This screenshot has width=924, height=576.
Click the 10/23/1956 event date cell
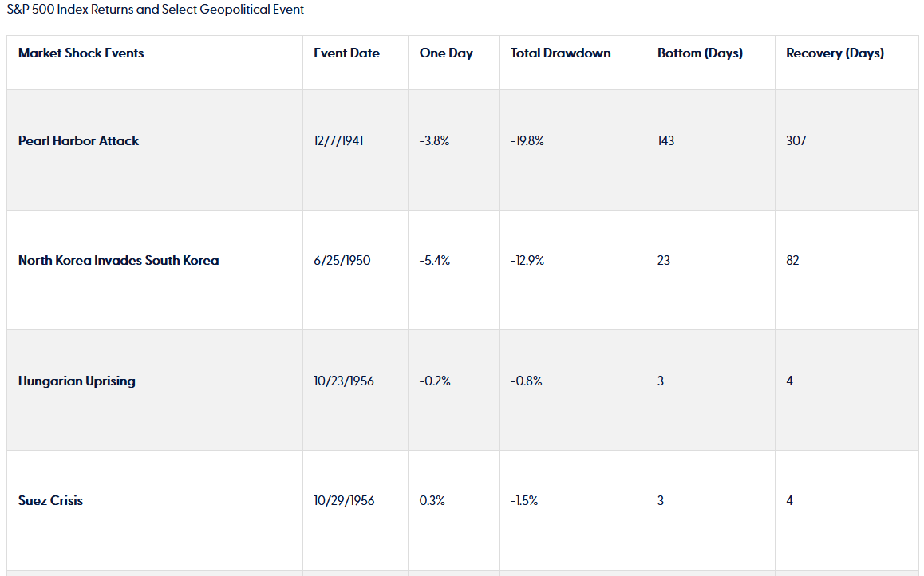click(x=344, y=381)
